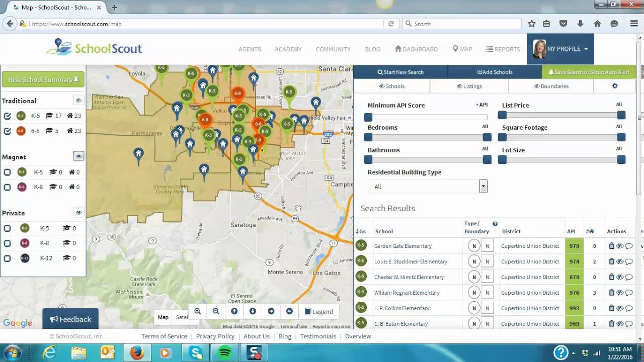Viewport: 644px width, 362px height.
Task: Open the map Legend
Action: point(319,311)
